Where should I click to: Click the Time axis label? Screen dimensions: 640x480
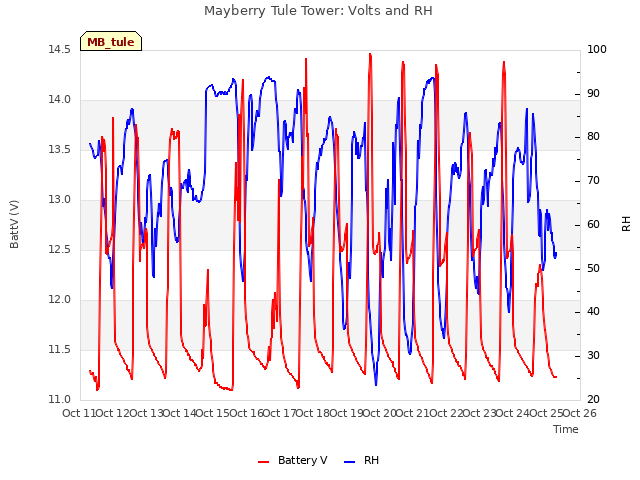coord(566,429)
